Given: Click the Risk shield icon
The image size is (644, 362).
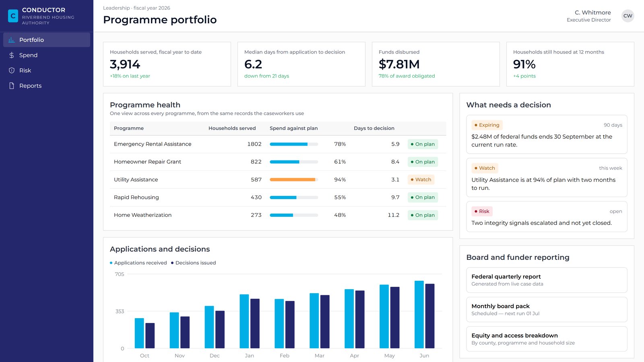Looking at the screenshot, I should click(12, 70).
